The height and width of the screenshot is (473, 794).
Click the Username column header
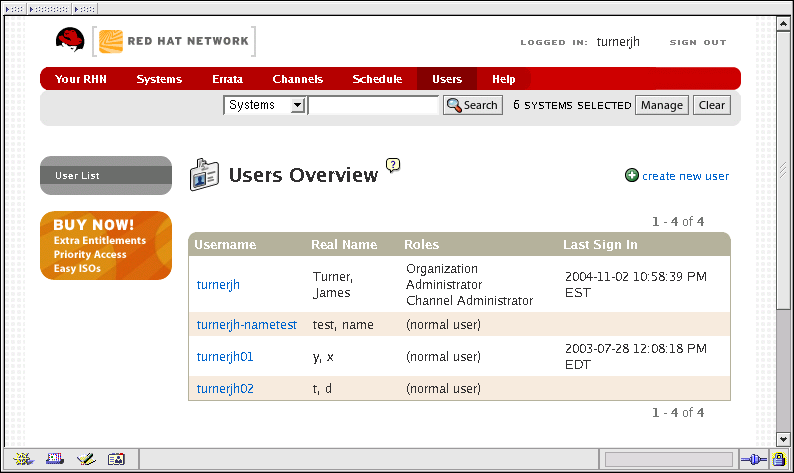(225, 245)
